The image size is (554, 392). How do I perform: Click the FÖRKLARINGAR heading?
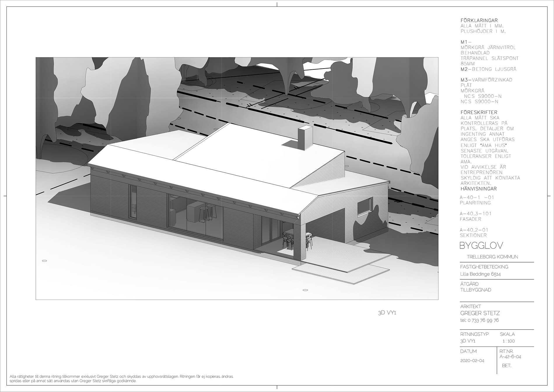click(x=479, y=20)
